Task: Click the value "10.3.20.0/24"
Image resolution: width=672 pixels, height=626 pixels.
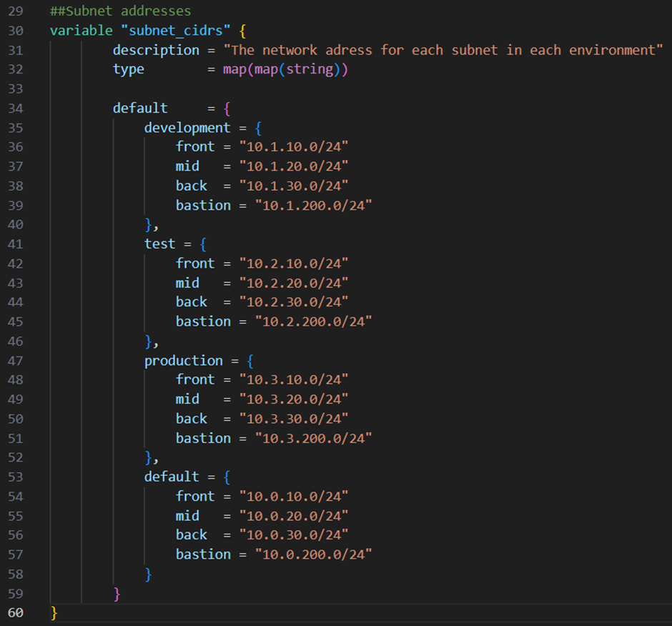Action: [x=294, y=399]
